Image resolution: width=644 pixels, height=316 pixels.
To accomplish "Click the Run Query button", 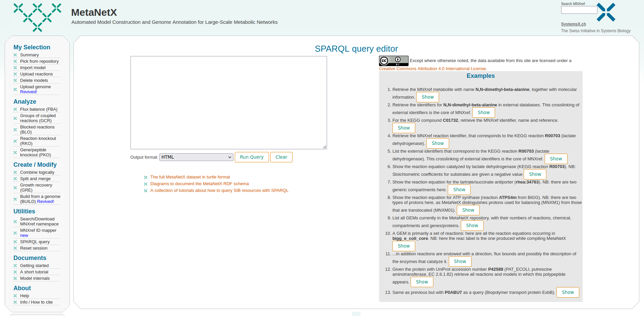I will tap(252, 157).
